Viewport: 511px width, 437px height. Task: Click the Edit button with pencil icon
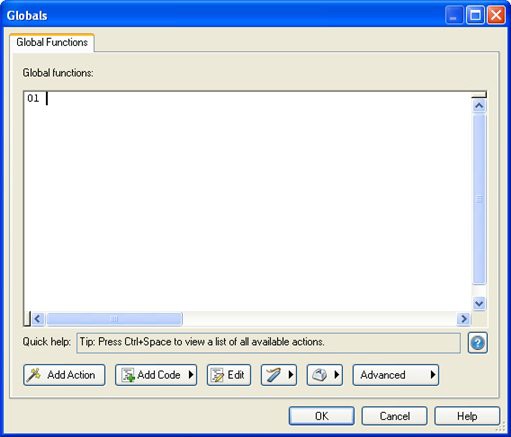point(229,375)
